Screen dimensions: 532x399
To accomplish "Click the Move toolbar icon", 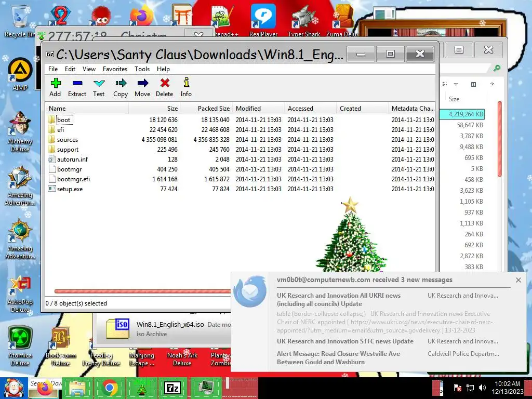I will (x=142, y=87).
